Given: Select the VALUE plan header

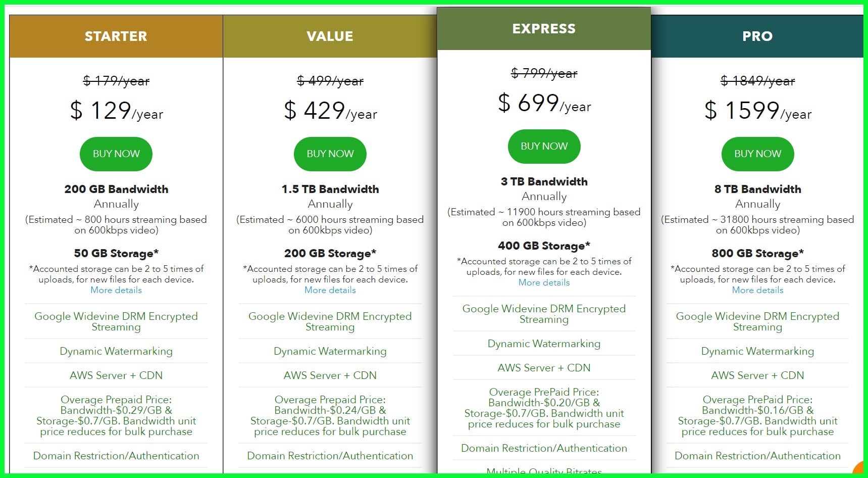Looking at the screenshot, I should point(330,36).
